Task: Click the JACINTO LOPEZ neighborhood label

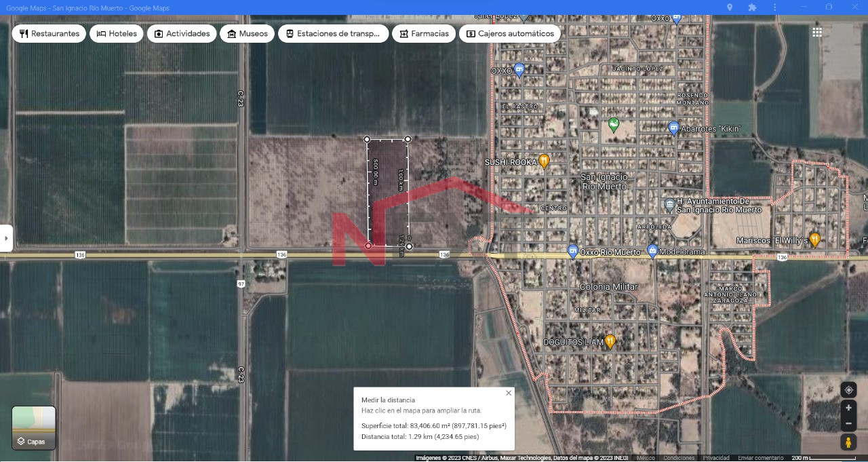Action: click(x=637, y=69)
